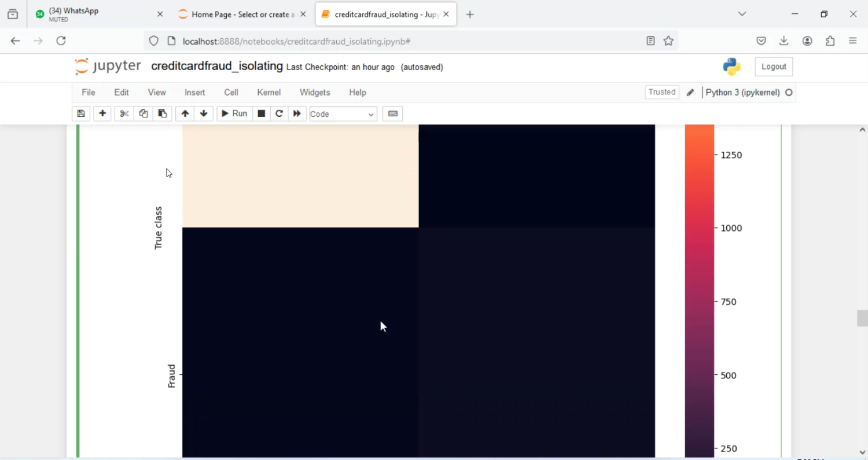Open the cell type Code dropdown
Screen dimensions: 868x460
coord(343,114)
